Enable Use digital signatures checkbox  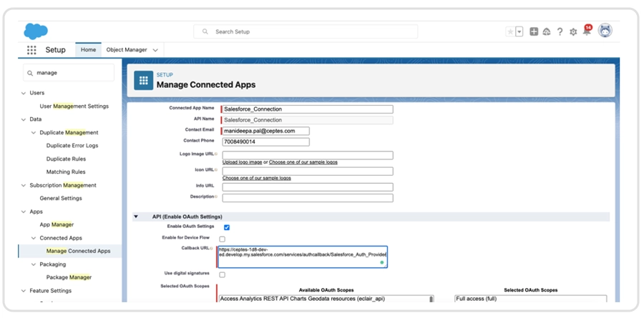point(222,274)
